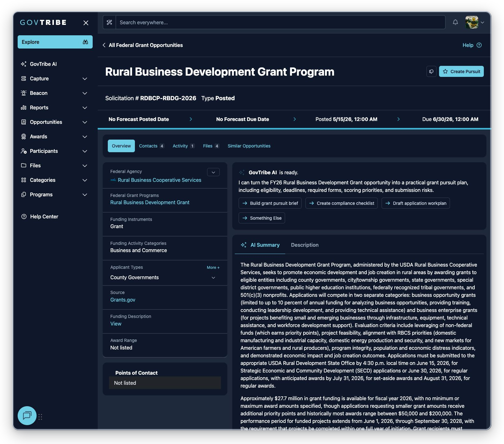Open the notifications bell
This screenshot has width=504, height=444.
[x=455, y=22]
